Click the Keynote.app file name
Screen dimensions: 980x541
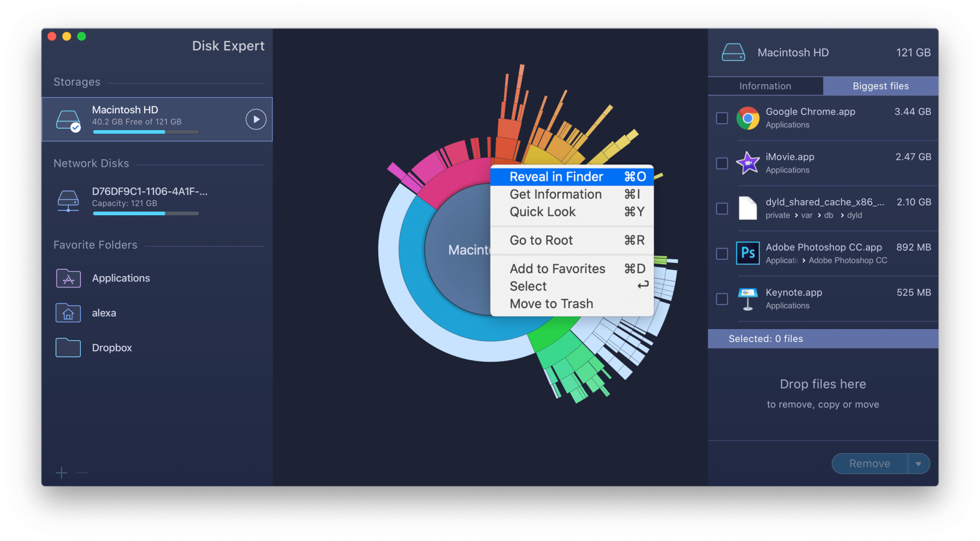(793, 292)
